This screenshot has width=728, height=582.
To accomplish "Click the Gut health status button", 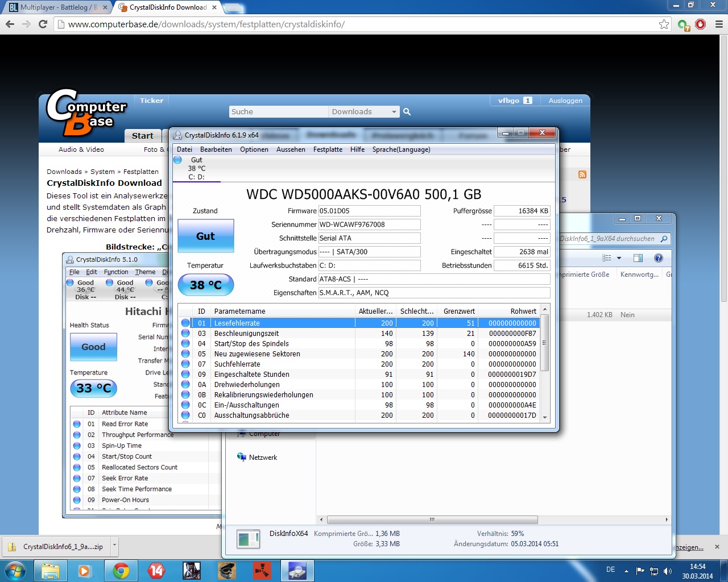I will pos(206,236).
